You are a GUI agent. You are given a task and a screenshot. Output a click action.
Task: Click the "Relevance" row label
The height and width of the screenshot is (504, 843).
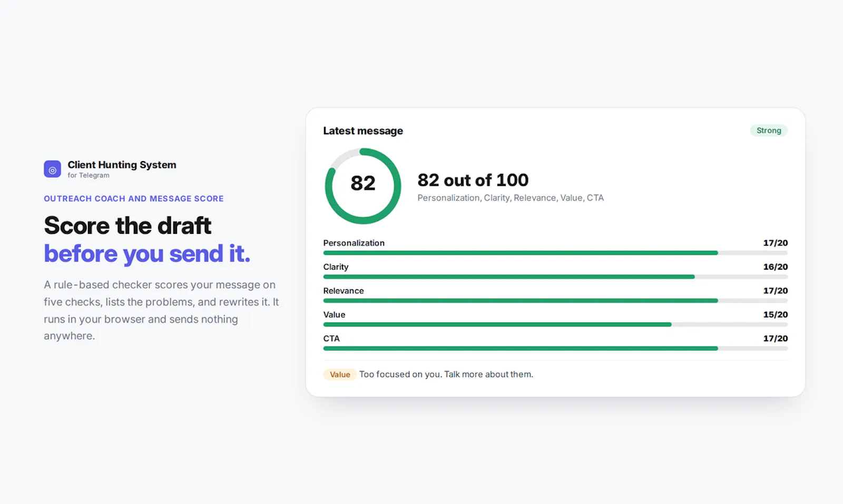[344, 291]
